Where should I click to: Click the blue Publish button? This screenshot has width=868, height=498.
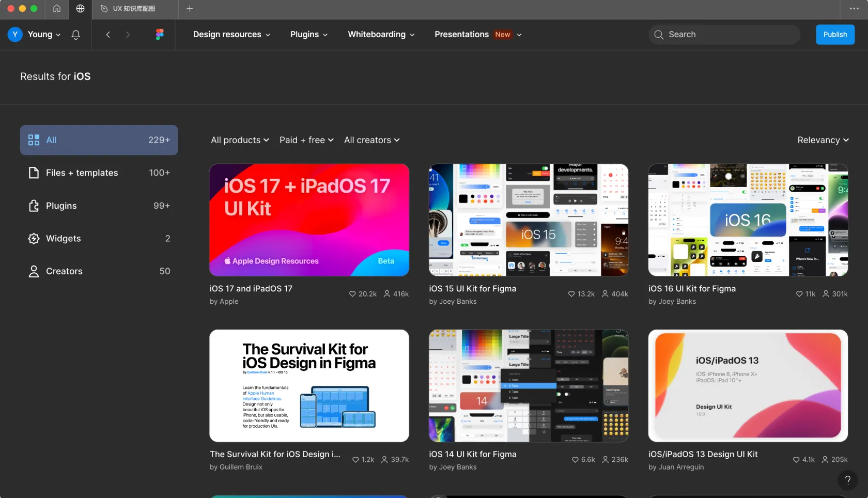(835, 35)
